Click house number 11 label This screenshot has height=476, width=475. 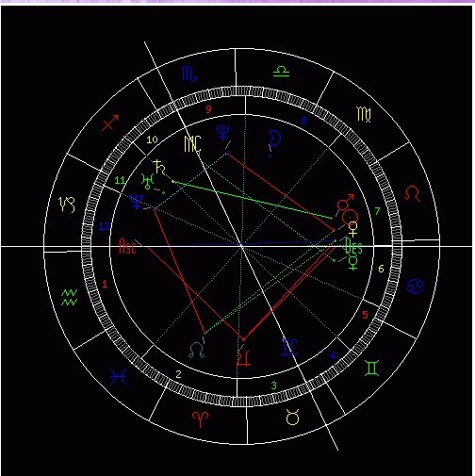click(x=120, y=180)
